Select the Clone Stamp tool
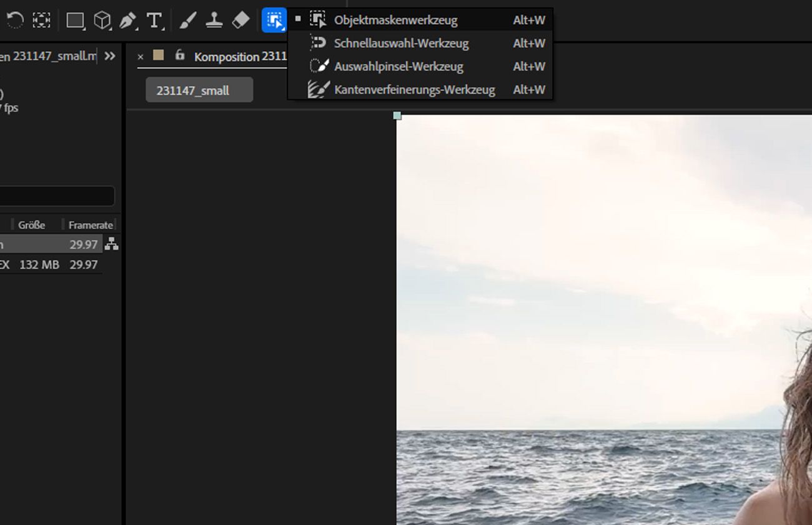 pos(214,21)
